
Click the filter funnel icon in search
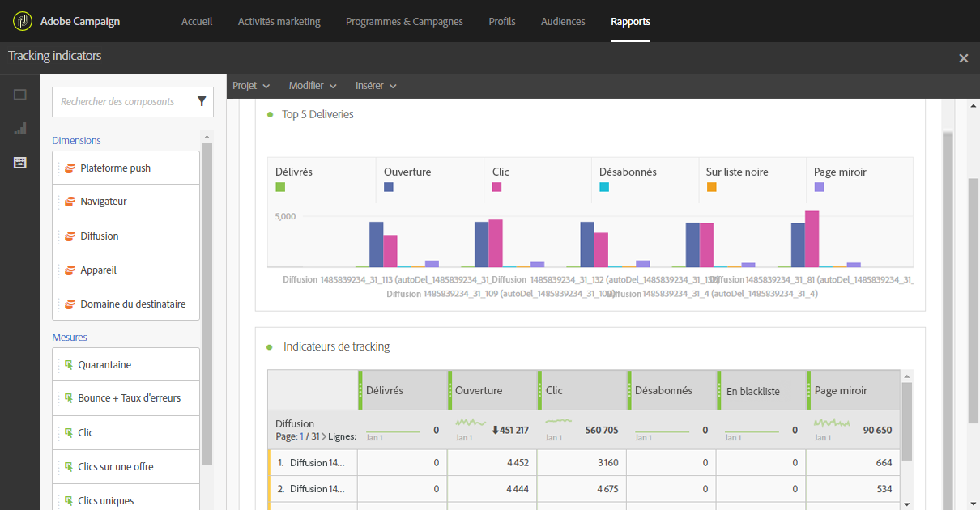(x=202, y=102)
